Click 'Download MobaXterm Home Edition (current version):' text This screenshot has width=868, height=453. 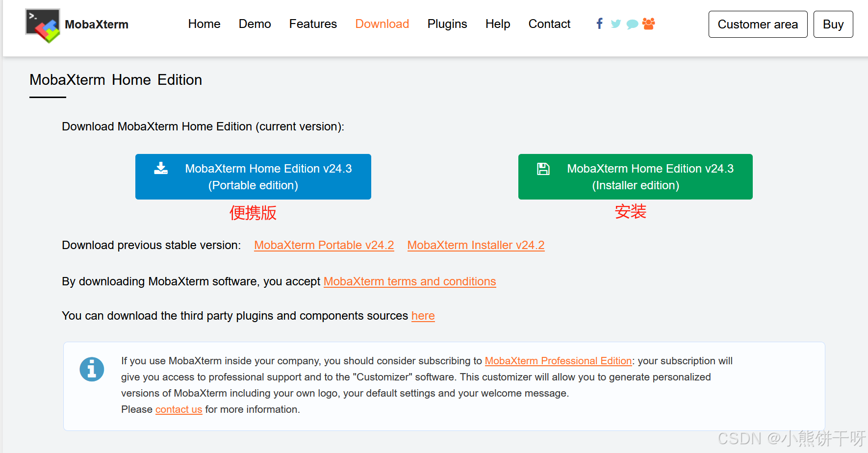[x=203, y=126]
